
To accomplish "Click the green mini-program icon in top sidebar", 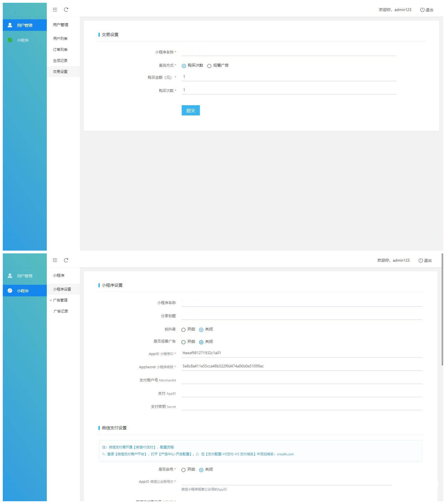I will point(10,40).
